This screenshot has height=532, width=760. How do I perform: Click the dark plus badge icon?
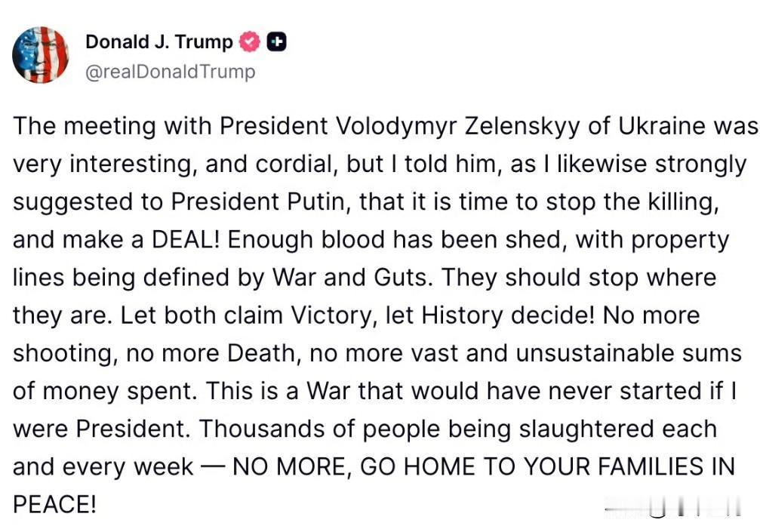[x=277, y=42]
